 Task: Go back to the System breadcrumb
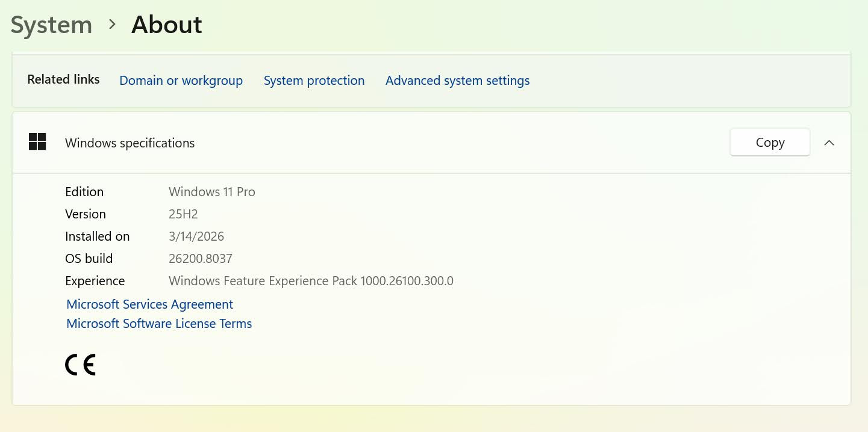point(51,25)
